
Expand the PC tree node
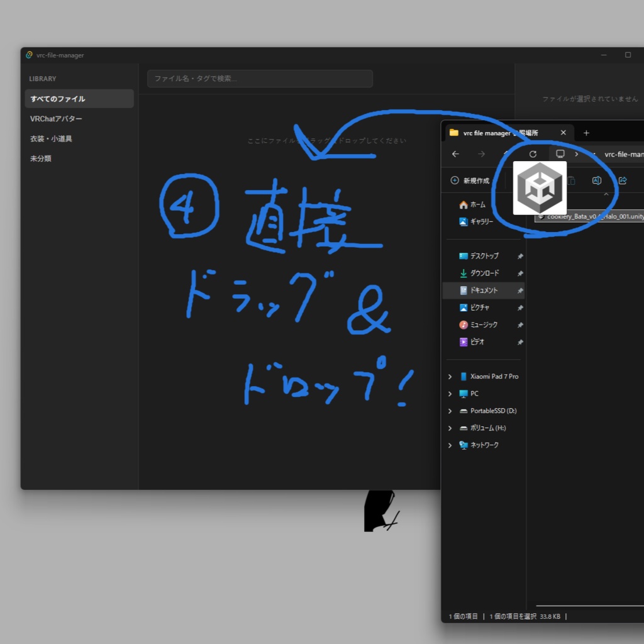(450, 394)
